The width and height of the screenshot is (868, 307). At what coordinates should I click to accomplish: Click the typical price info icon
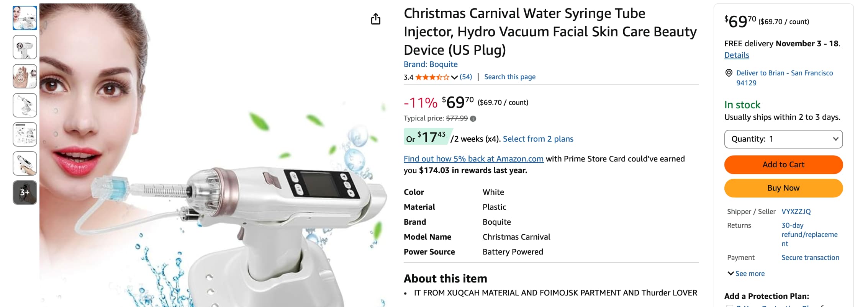click(x=473, y=119)
